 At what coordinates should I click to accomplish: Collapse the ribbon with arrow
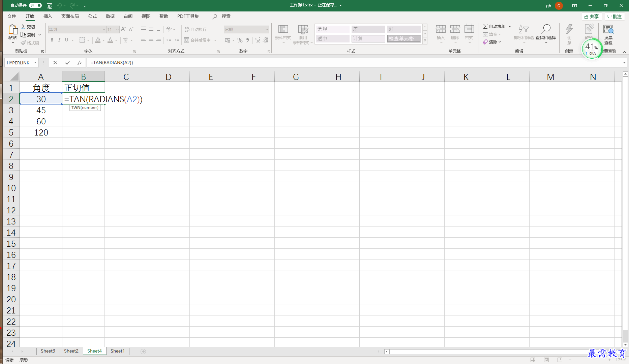click(624, 52)
